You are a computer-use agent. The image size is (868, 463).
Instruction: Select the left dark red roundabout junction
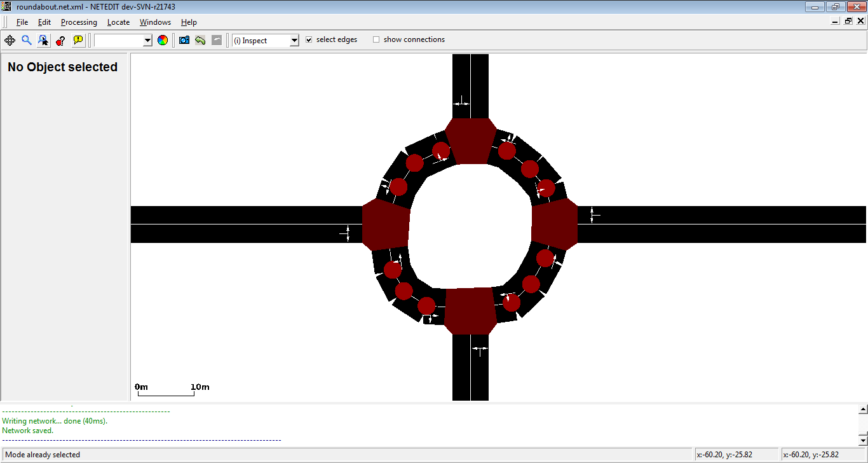coord(386,224)
